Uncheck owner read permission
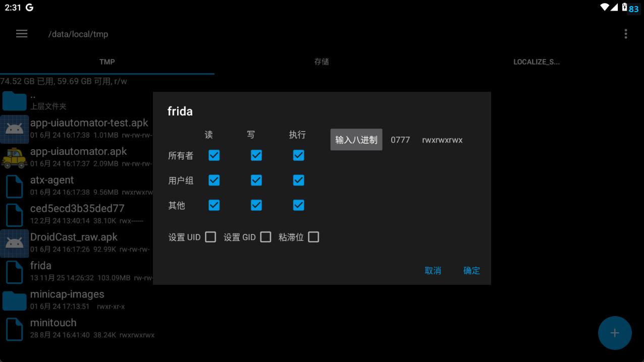The image size is (644, 362). point(214,155)
